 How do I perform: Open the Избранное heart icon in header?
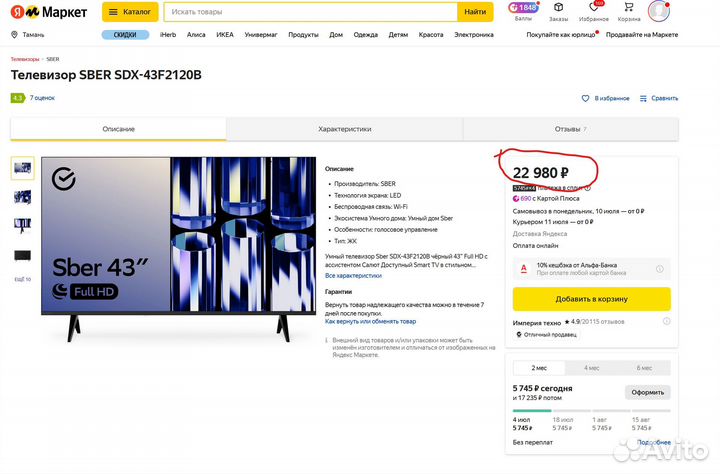click(x=593, y=9)
